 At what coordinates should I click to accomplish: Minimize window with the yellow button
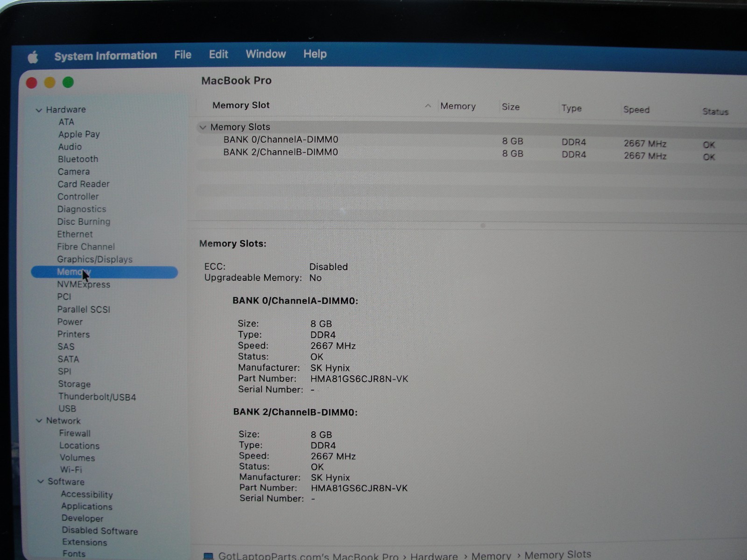[x=49, y=83]
